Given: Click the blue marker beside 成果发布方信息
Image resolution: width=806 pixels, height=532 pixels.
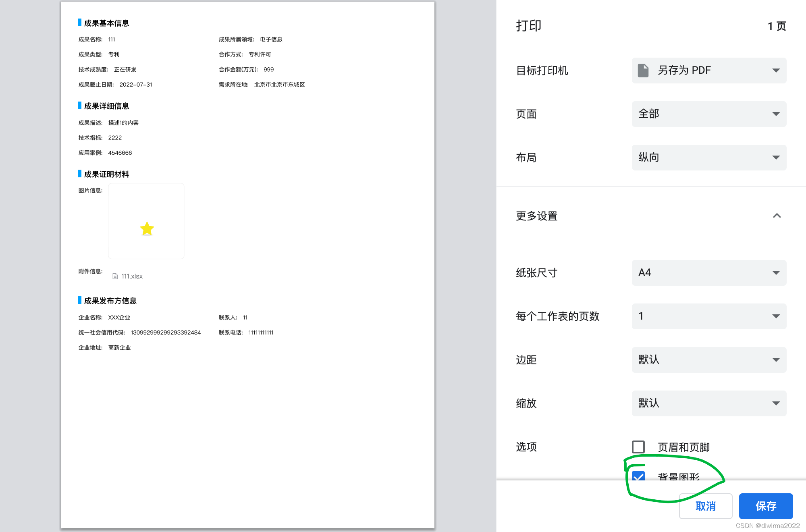Looking at the screenshot, I should tap(80, 300).
